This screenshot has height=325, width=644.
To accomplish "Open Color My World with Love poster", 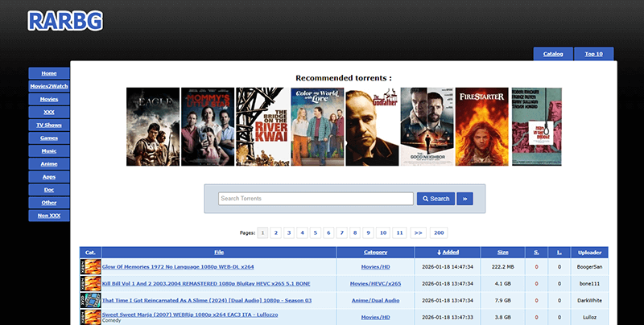I will 317,126.
